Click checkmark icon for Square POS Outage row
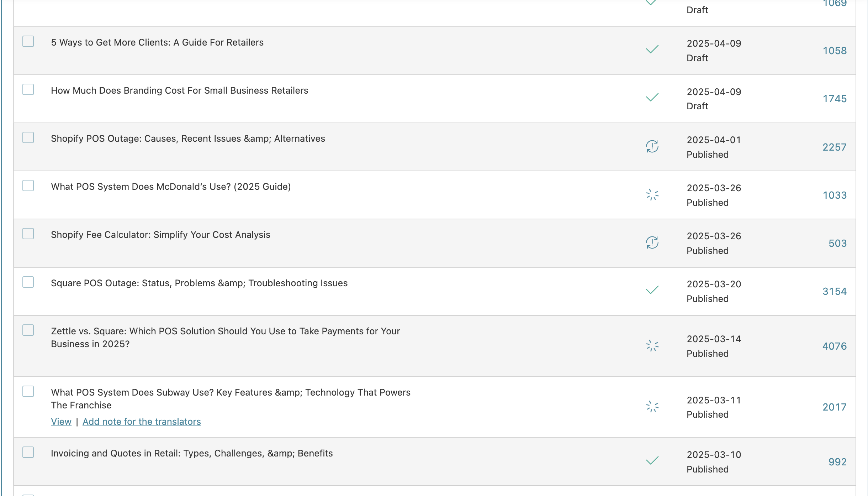Image resolution: width=868 pixels, height=496 pixels. (652, 290)
